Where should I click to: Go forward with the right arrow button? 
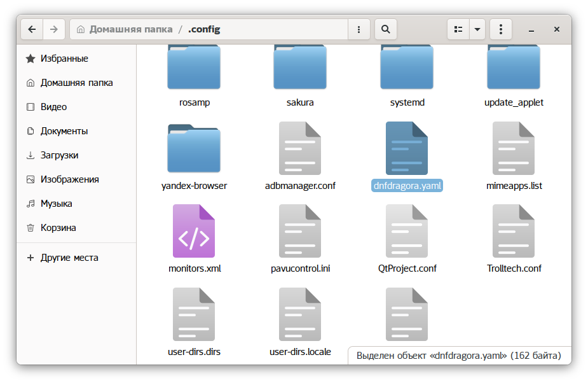pyautogui.click(x=54, y=29)
